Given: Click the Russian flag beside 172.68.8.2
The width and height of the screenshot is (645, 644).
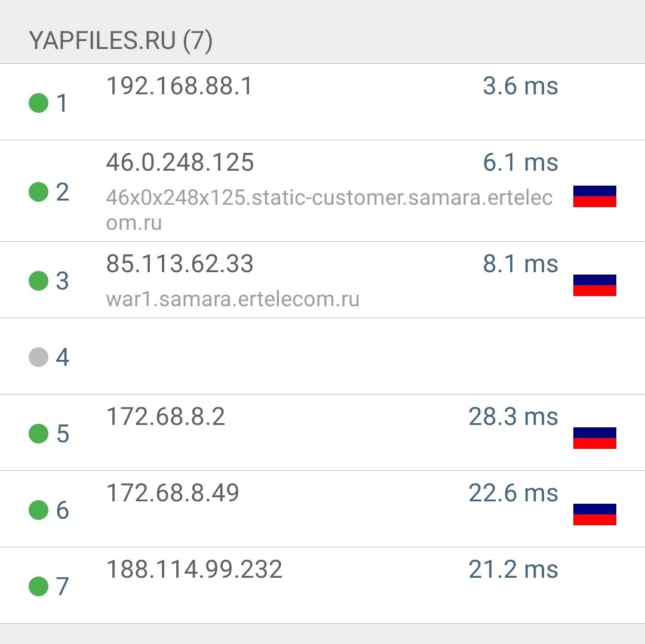Looking at the screenshot, I should click(x=594, y=437).
